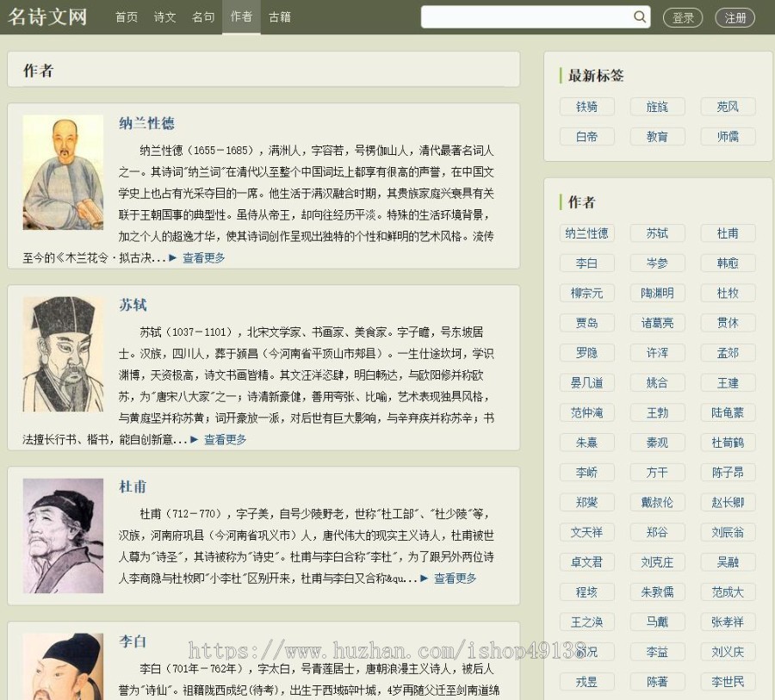Open the 诗文 nav item

[164, 17]
